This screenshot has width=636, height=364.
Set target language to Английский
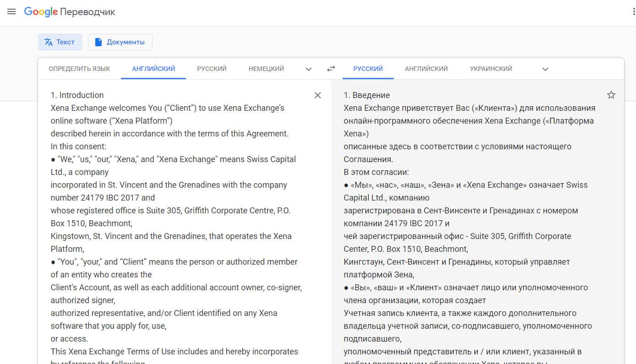tap(426, 69)
